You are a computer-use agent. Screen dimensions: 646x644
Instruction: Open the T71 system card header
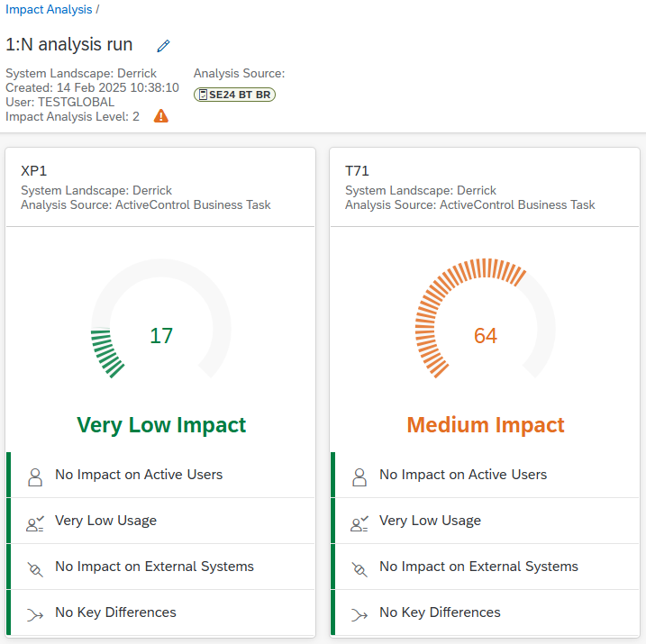pyautogui.click(x=485, y=187)
